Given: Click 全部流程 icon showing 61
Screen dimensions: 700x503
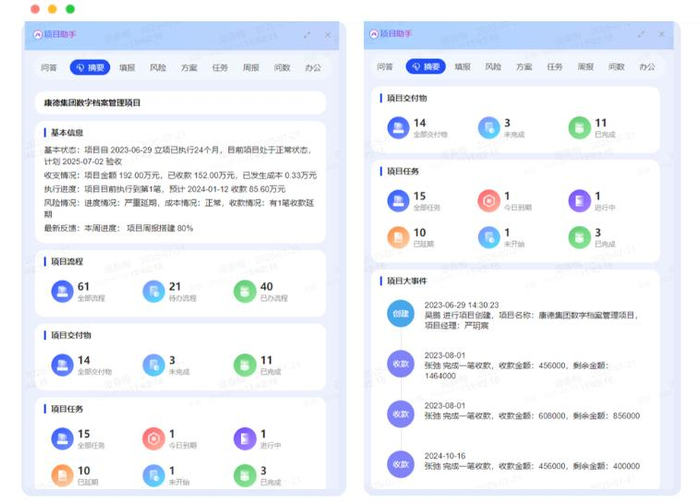Looking at the screenshot, I should coord(62,291).
